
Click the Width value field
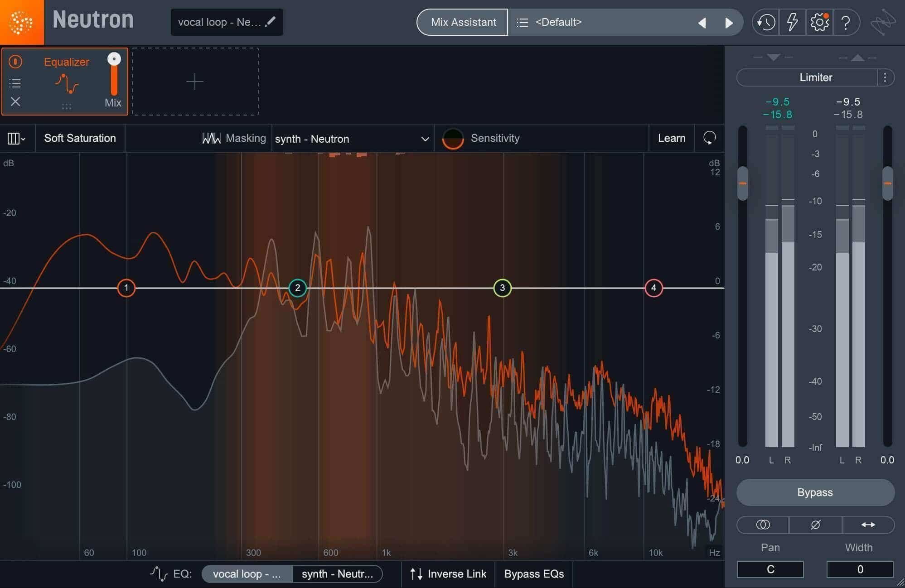click(860, 569)
